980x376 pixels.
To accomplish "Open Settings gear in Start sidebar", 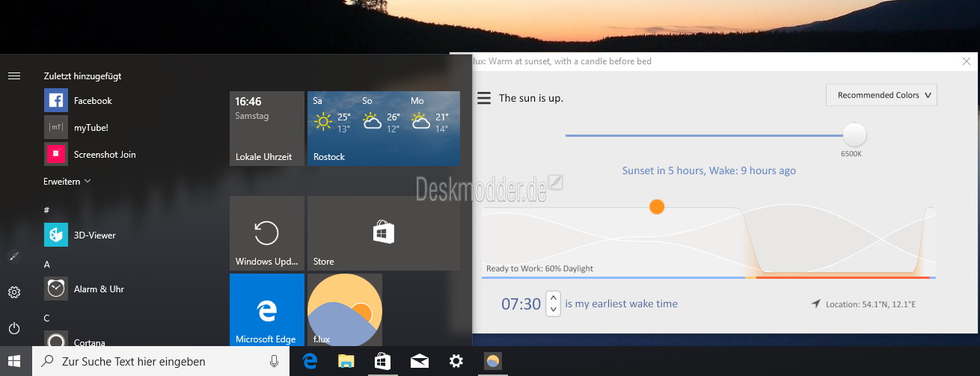I will point(13,292).
